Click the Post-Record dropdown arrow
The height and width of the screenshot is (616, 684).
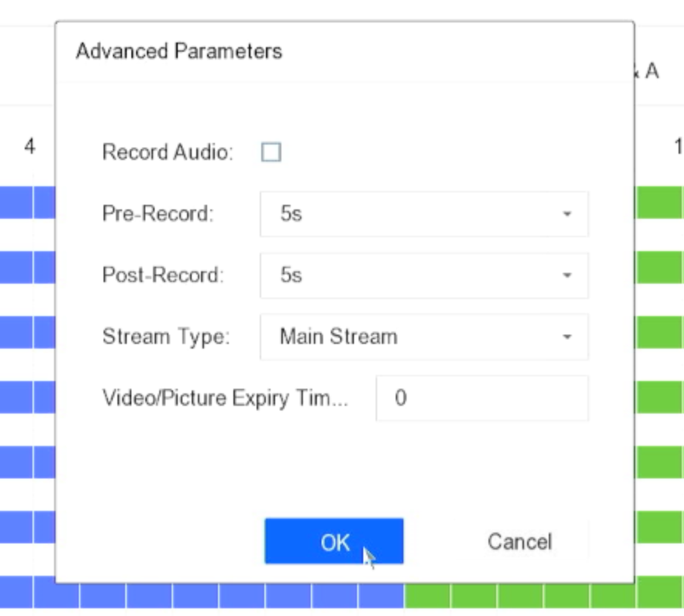click(567, 275)
